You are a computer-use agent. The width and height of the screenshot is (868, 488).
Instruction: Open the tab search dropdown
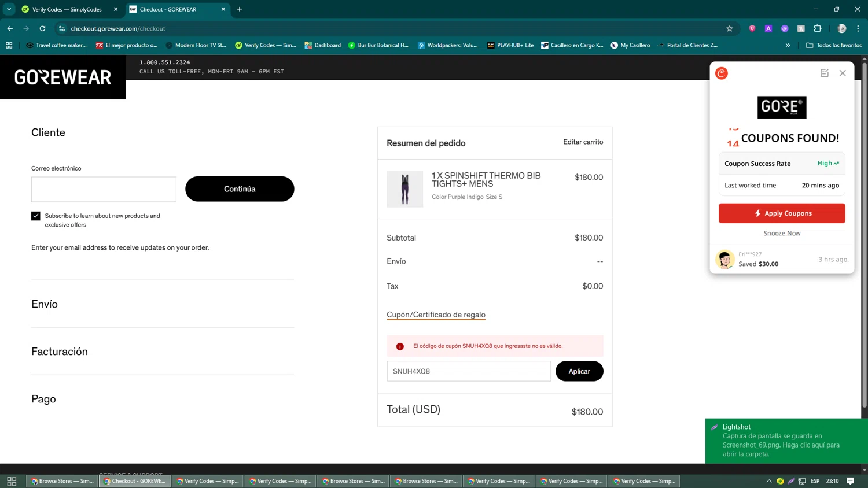pos(9,9)
